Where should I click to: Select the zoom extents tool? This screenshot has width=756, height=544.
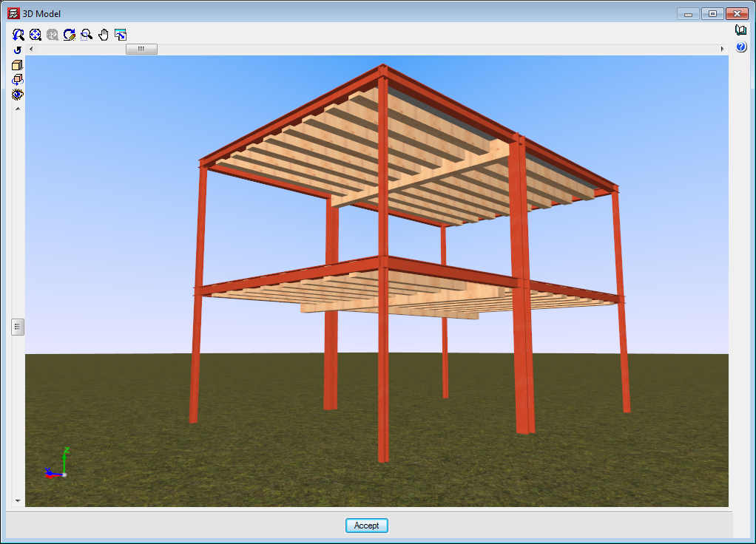point(36,35)
